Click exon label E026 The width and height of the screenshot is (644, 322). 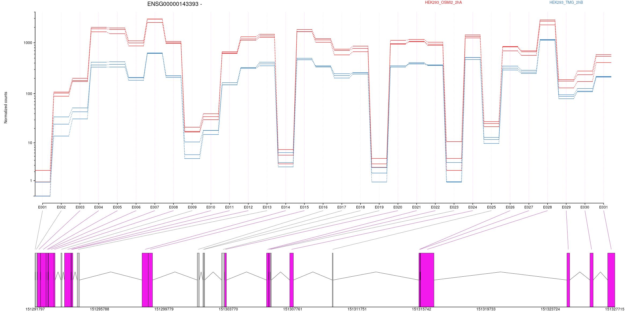510,207
